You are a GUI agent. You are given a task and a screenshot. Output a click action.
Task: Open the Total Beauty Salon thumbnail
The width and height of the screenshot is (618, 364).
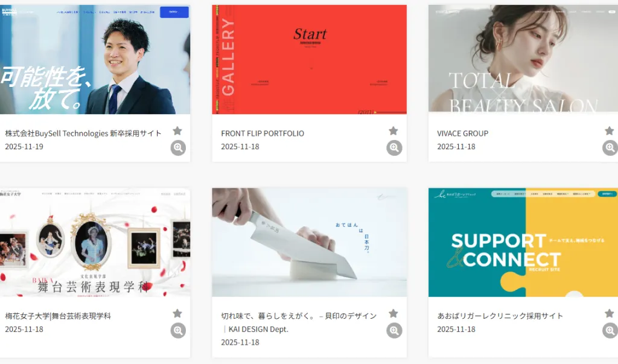click(523, 60)
